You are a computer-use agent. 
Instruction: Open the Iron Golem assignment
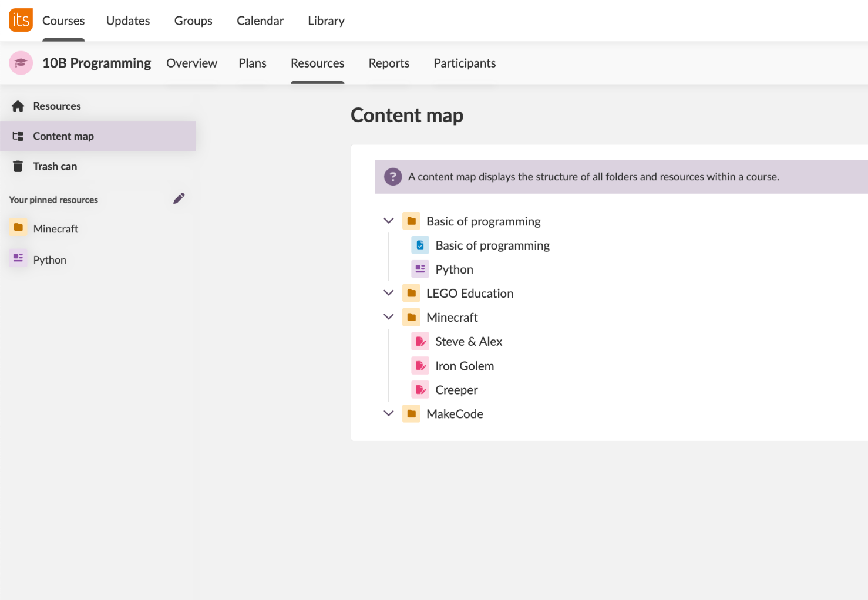click(465, 366)
